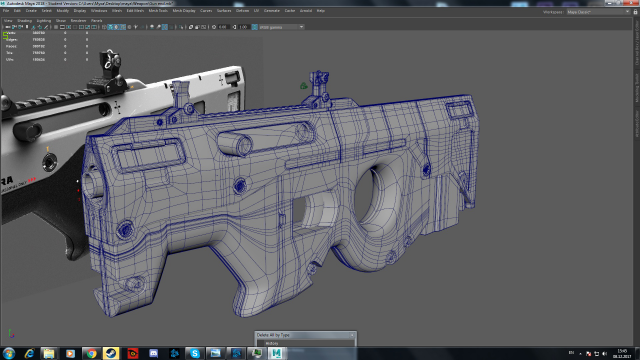Click the isolate select icon in panel toolbar
640x360 pixels.
(180, 27)
